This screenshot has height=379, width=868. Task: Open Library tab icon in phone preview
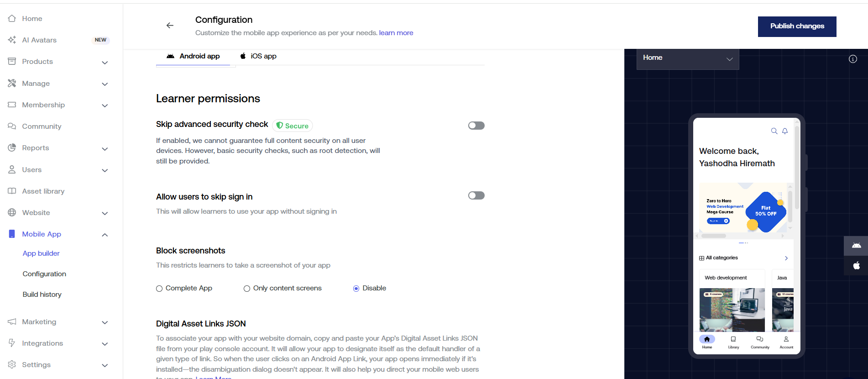pyautogui.click(x=733, y=339)
